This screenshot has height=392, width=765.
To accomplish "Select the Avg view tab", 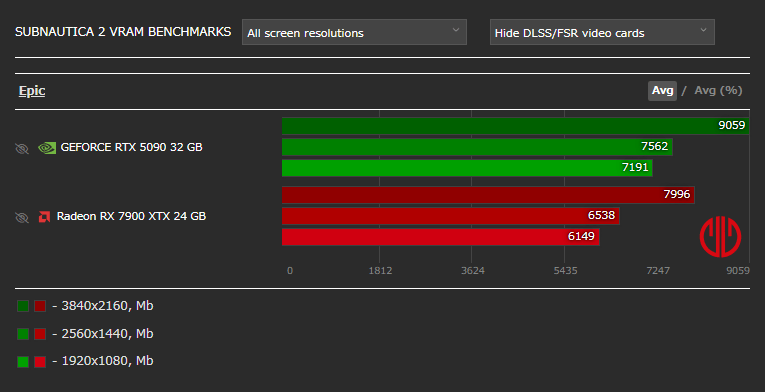I will pos(662,91).
